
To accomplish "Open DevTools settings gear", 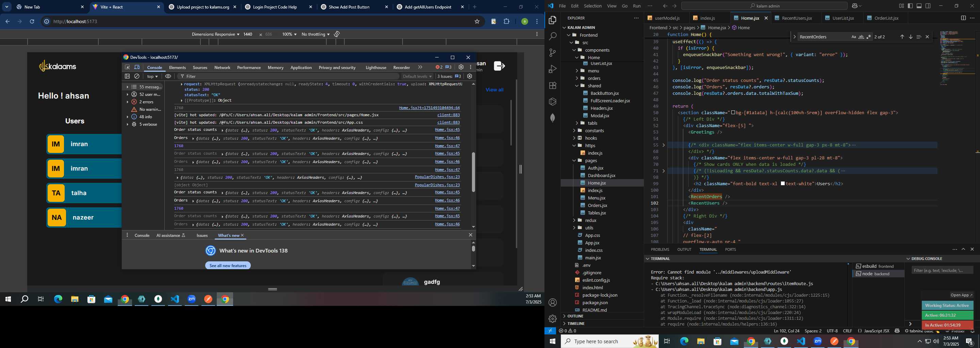I will [461, 67].
